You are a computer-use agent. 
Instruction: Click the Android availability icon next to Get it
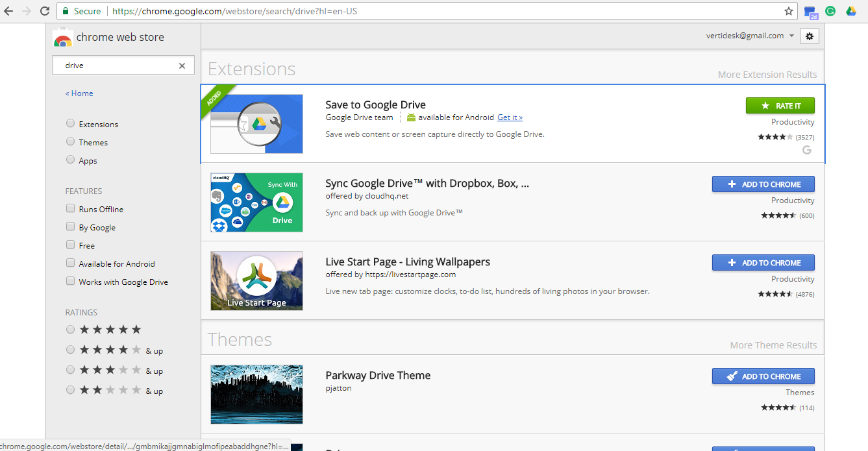[x=411, y=117]
